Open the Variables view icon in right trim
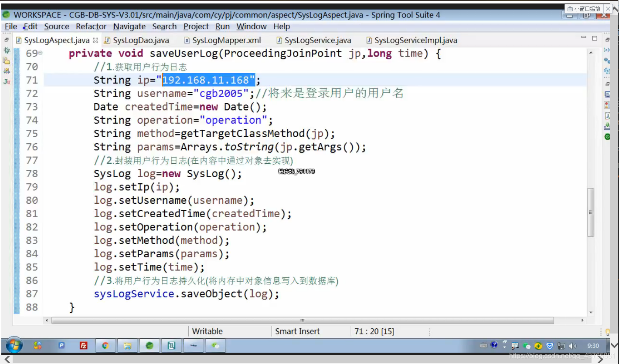The image size is (619, 364). (607, 51)
